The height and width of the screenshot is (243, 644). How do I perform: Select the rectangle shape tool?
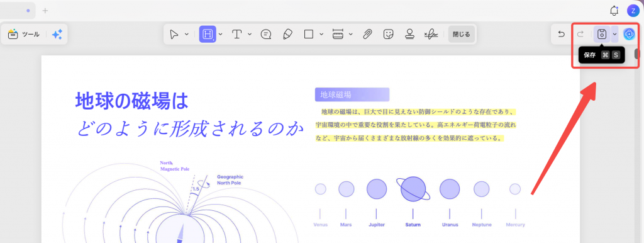click(309, 34)
